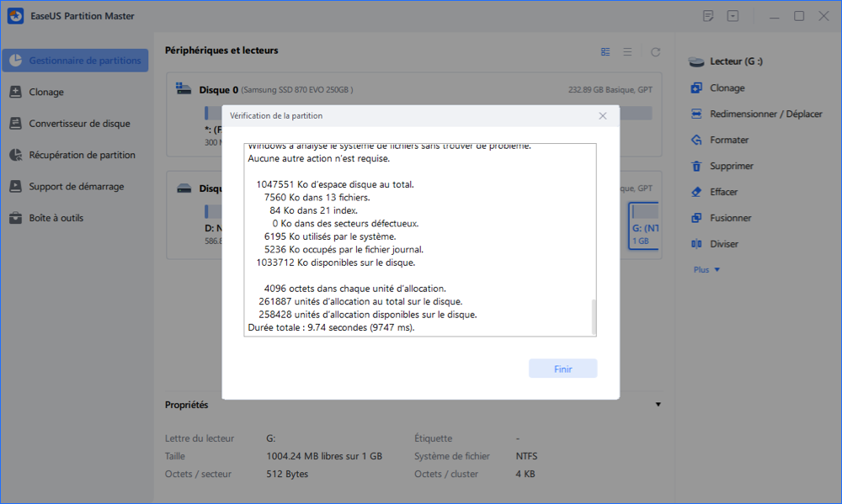Choose the Supprimer action

click(x=732, y=166)
